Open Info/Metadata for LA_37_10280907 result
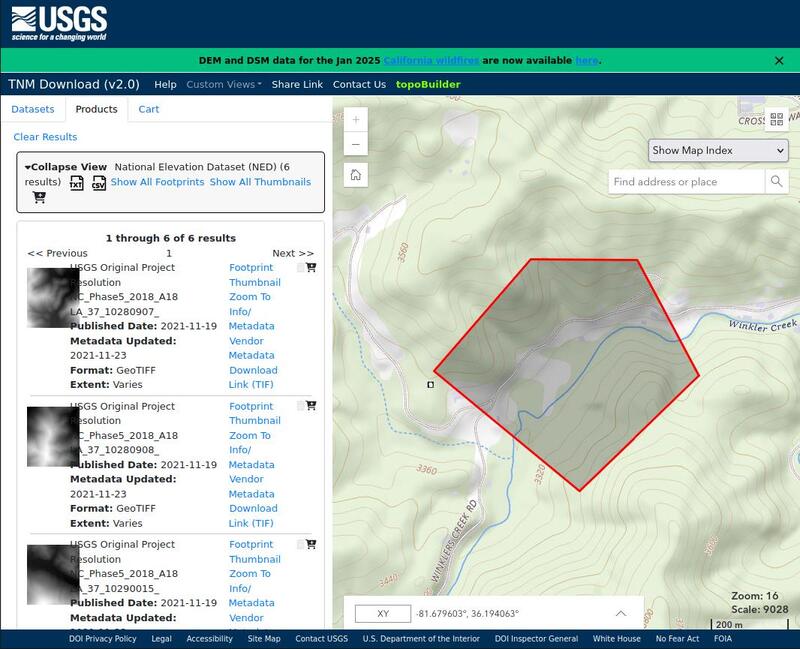 (x=251, y=319)
